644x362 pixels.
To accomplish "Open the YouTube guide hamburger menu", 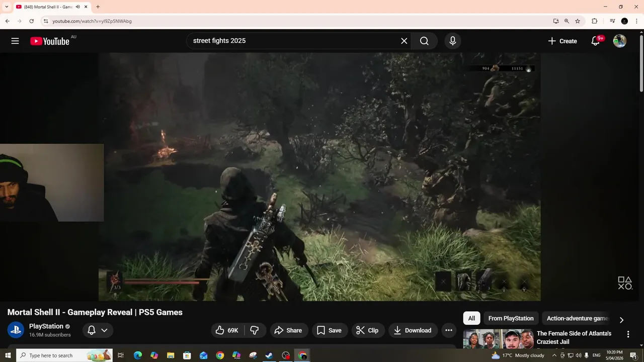I will [x=15, y=41].
